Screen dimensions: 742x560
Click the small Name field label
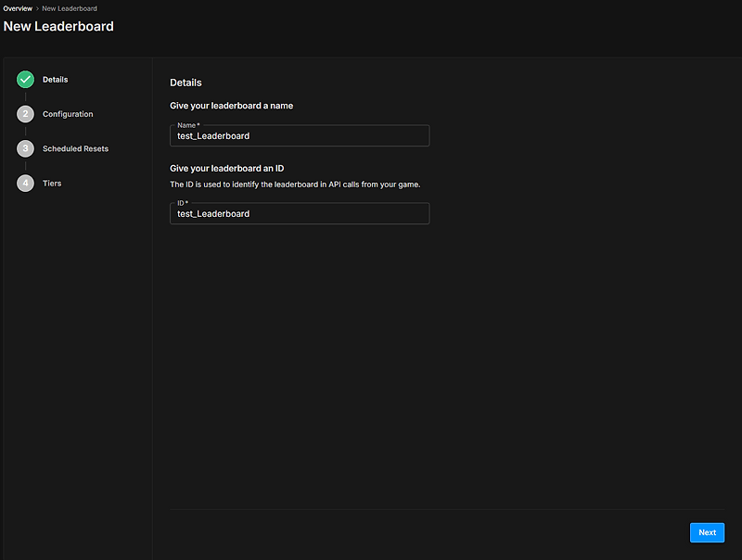click(187, 125)
